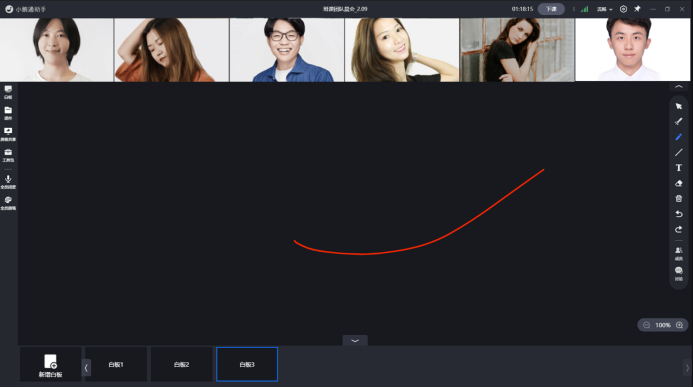The image size is (693, 388).
Task: Select the laser pointer tool
Action: coord(678,122)
